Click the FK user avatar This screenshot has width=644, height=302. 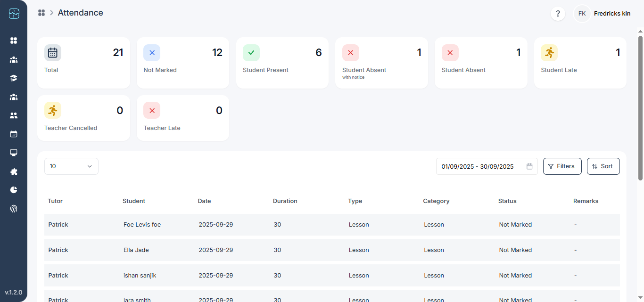point(582,14)
